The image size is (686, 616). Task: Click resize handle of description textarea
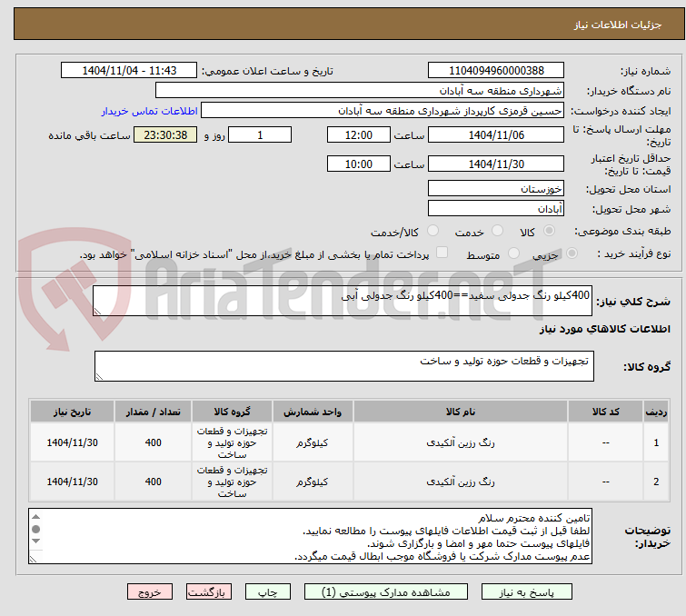[x=97, y=312]
